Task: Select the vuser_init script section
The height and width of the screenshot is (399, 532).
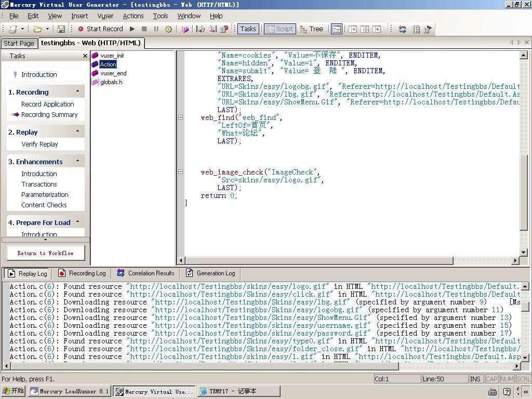Action: tap(112, 56)
